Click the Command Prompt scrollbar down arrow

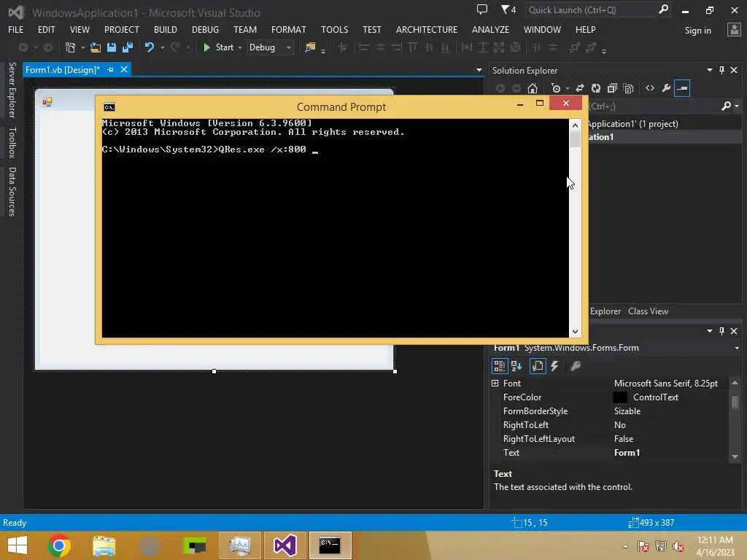575,332
